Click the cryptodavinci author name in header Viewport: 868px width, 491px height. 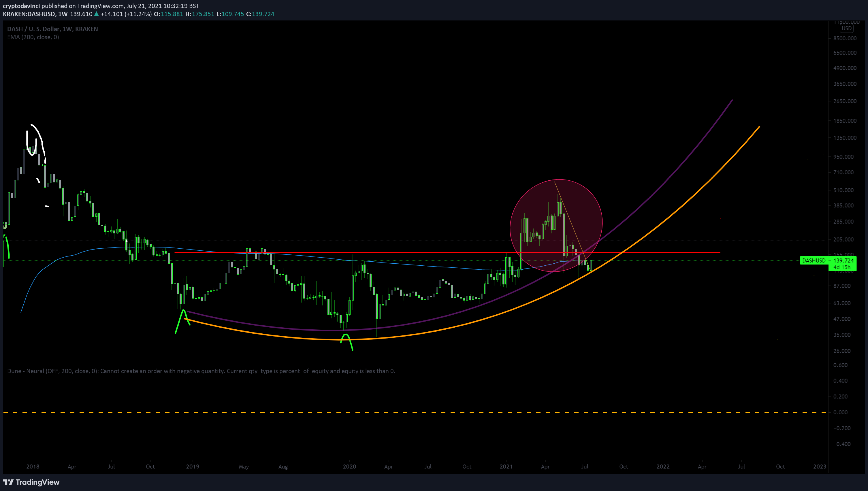21,6
